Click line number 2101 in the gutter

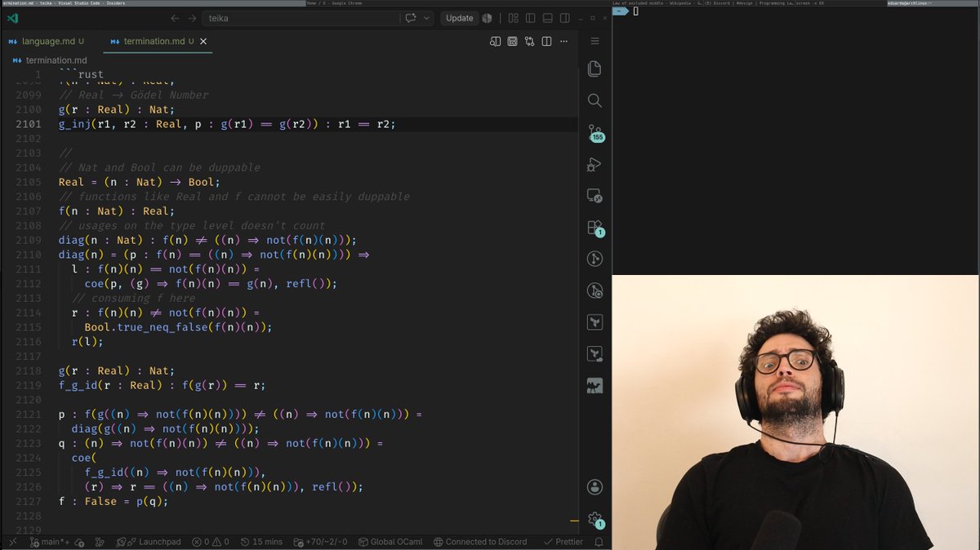point(28,124)
